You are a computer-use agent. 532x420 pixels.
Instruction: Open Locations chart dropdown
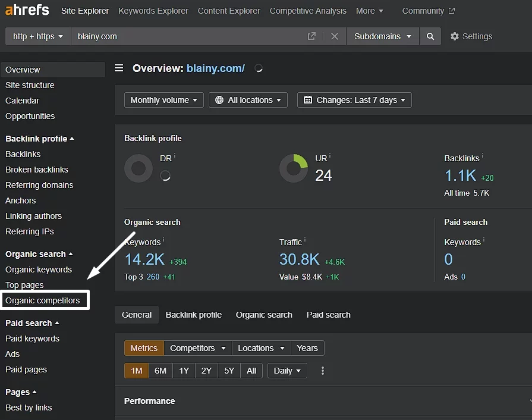tap(262, 348)
